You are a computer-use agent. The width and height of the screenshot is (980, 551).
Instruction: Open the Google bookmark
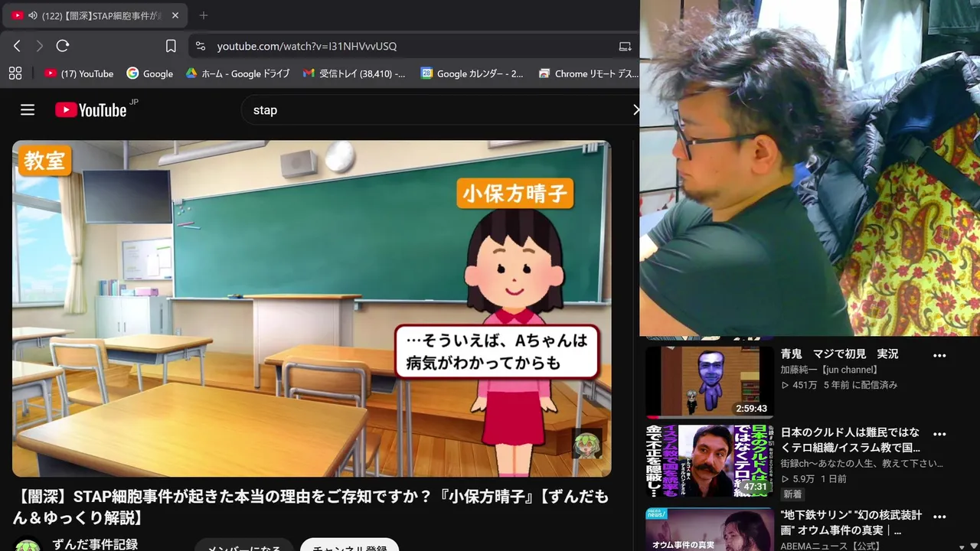[x=150, y=73]
